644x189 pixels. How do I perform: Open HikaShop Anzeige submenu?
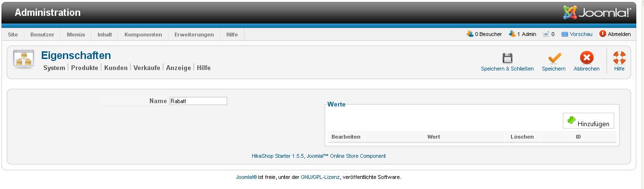pyautogui.click(x=179, y=68)
